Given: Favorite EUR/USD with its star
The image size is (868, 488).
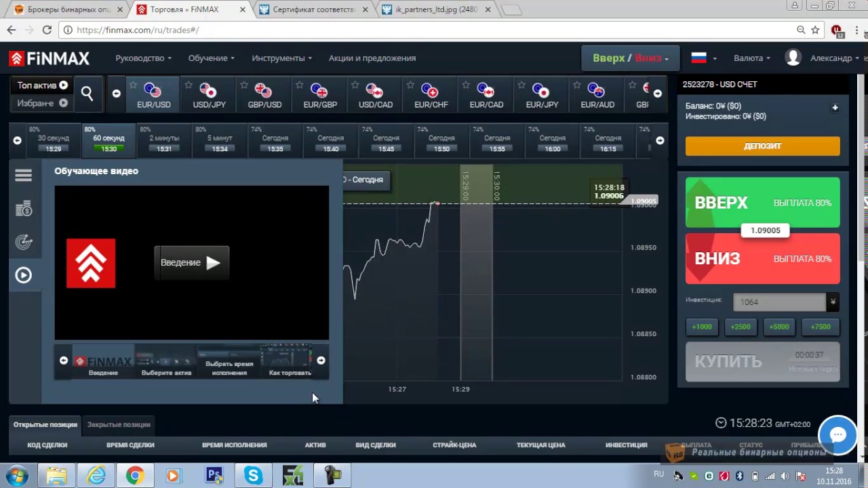Looking at the screenshot, I should (x=134, y=85).
